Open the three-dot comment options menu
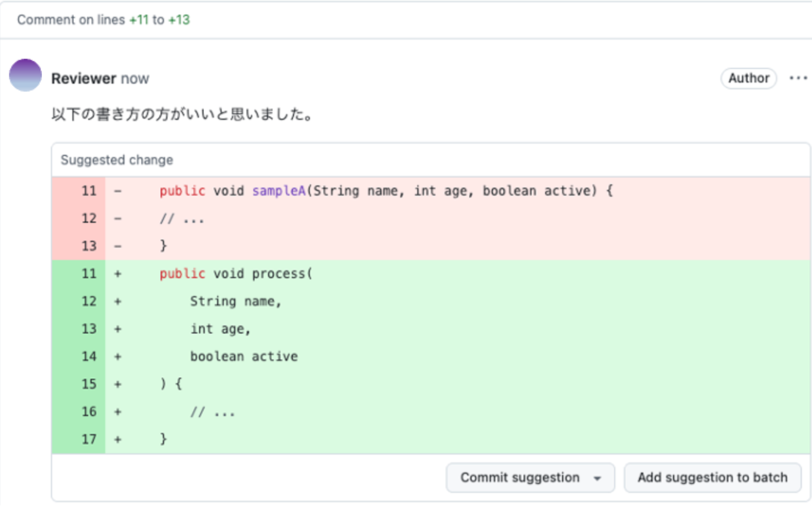Image resolution: width=812 pixels, height=511 pixels. click(798, 78)
